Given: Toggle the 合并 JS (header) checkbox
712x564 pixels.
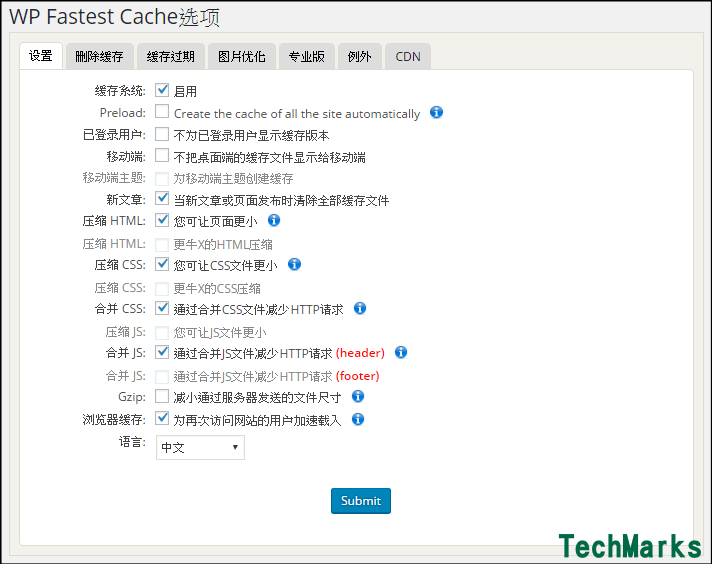Looking at the screenshot, I should coord(162,352).
